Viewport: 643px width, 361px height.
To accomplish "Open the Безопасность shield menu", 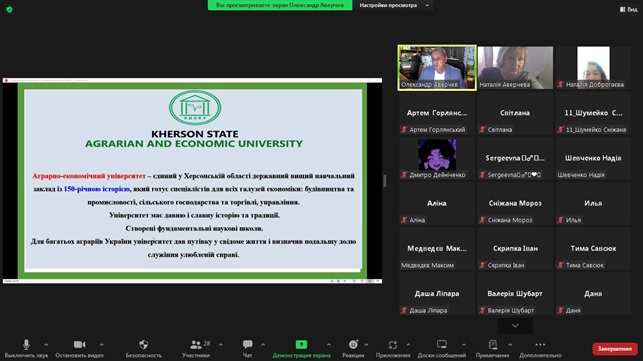I will (144, 348).
